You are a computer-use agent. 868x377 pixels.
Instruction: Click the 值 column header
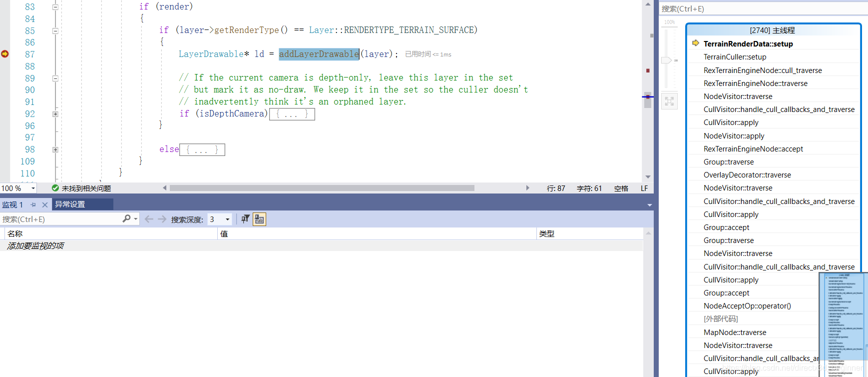pos(377,233)
